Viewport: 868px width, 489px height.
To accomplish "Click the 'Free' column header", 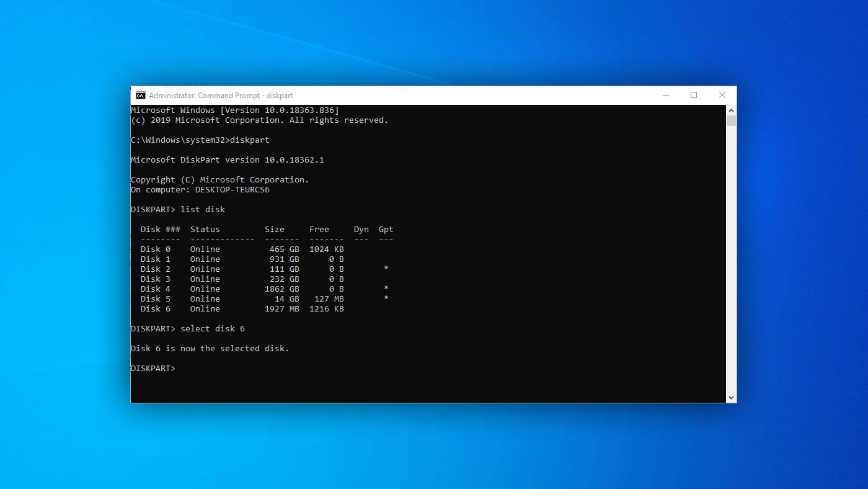I will tap(319, 229).
